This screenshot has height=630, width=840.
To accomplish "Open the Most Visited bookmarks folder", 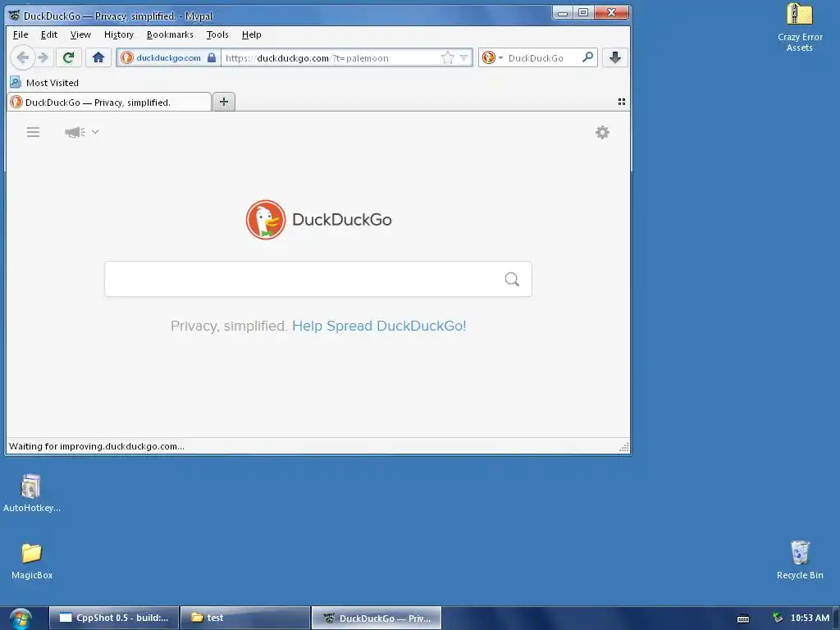I will [44, 83].
